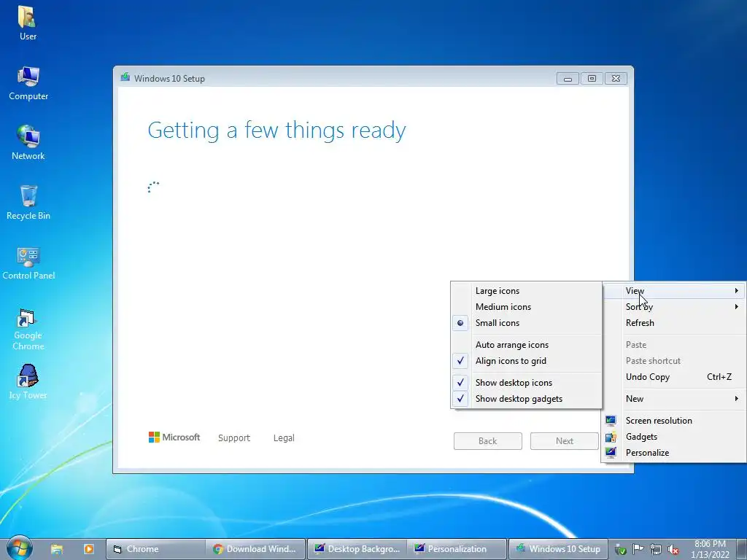Click the Paste menu entry
747x560 pixels.
coord(673,345)
